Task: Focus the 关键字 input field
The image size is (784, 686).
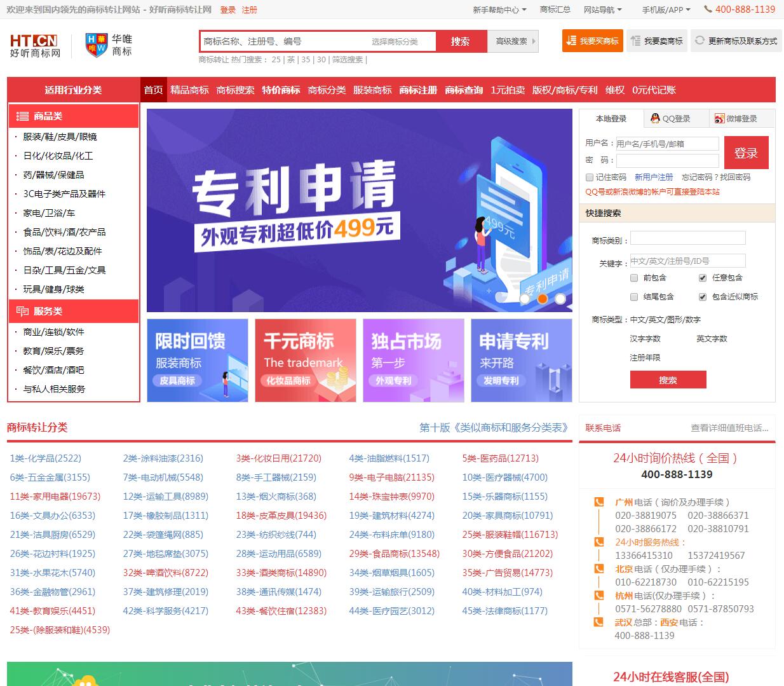Action: [x=687, y=261]
